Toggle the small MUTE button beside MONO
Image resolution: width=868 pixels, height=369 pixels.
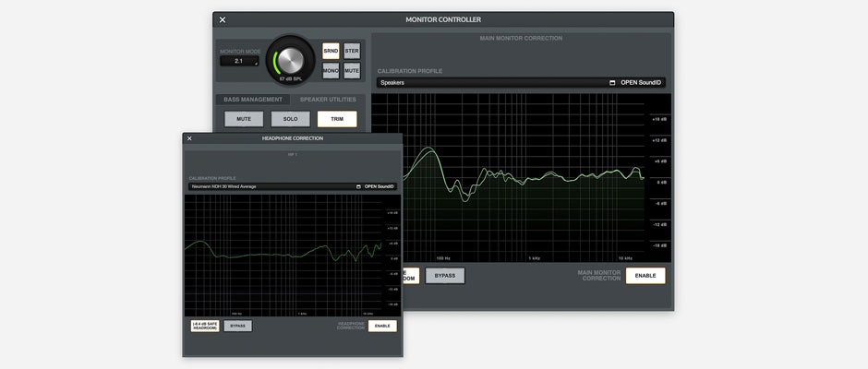click(x=352, y=71)
